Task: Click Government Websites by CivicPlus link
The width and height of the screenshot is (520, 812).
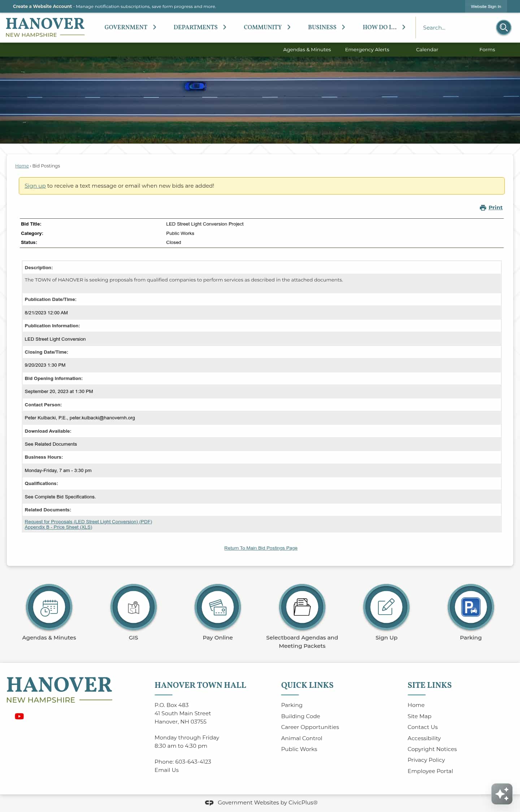Action: [x=268, y=803]
